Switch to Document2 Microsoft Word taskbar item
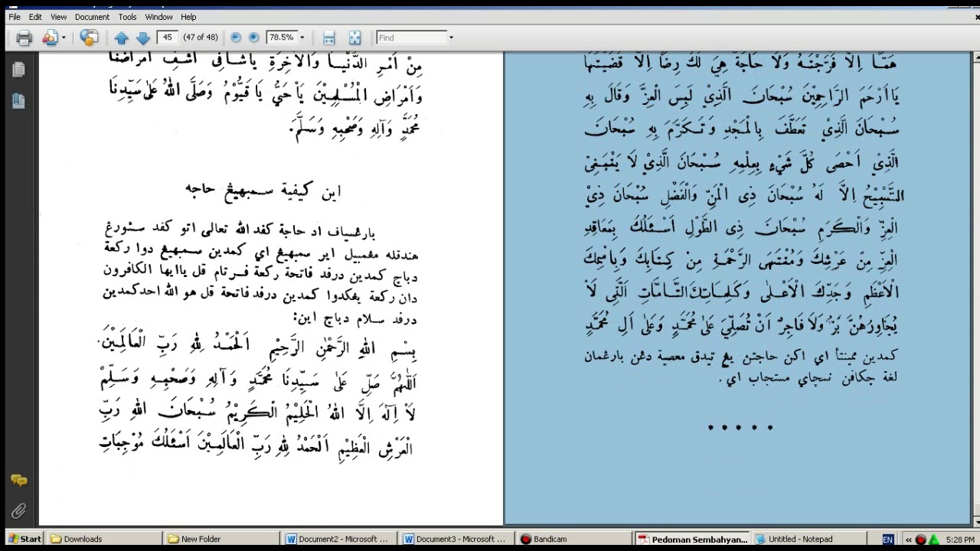Viewport: 980px width, 551px height. tap(340, 539)
